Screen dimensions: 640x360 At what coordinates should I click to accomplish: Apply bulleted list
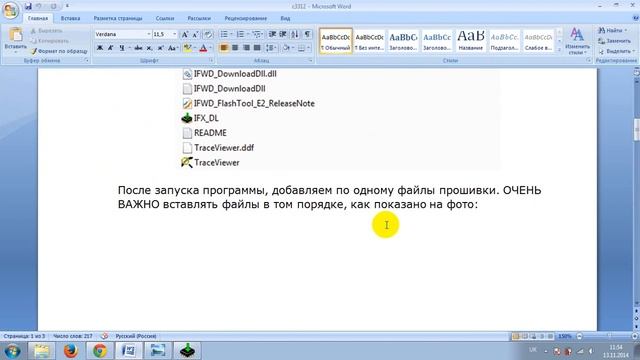coord(224,34)
